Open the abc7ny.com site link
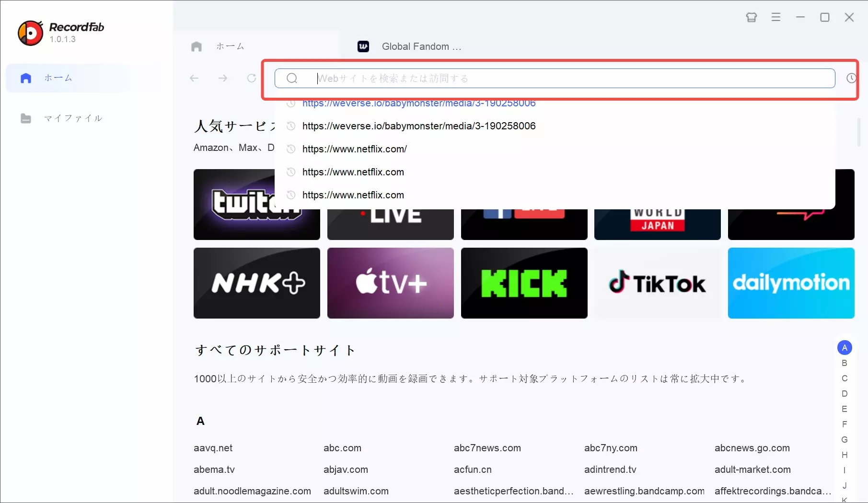 [611, 448]
